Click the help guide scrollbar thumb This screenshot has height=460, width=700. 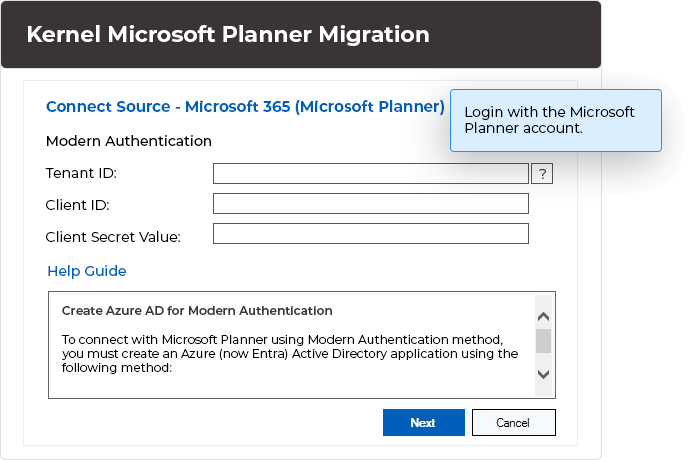543,341
